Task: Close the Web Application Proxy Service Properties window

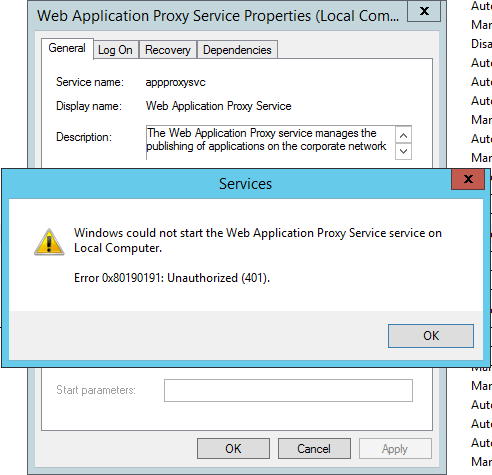Action: [424, 11]
